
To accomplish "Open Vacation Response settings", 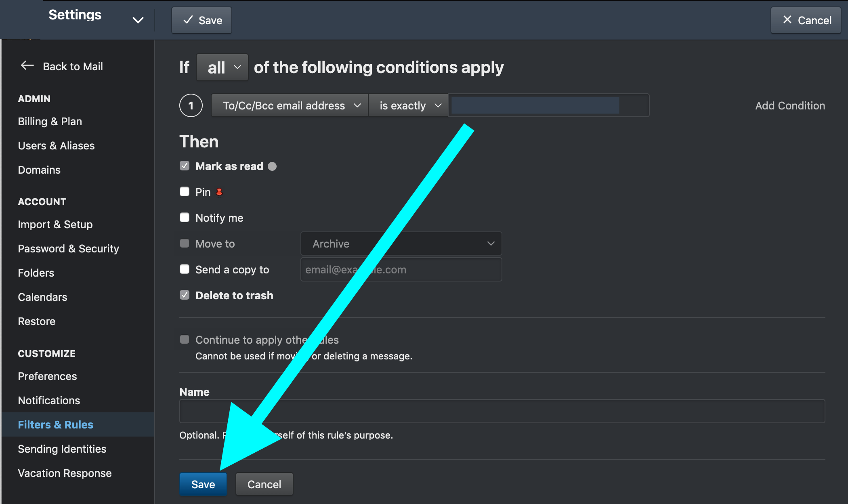I will pyautogui.click(x=65, y=473).
